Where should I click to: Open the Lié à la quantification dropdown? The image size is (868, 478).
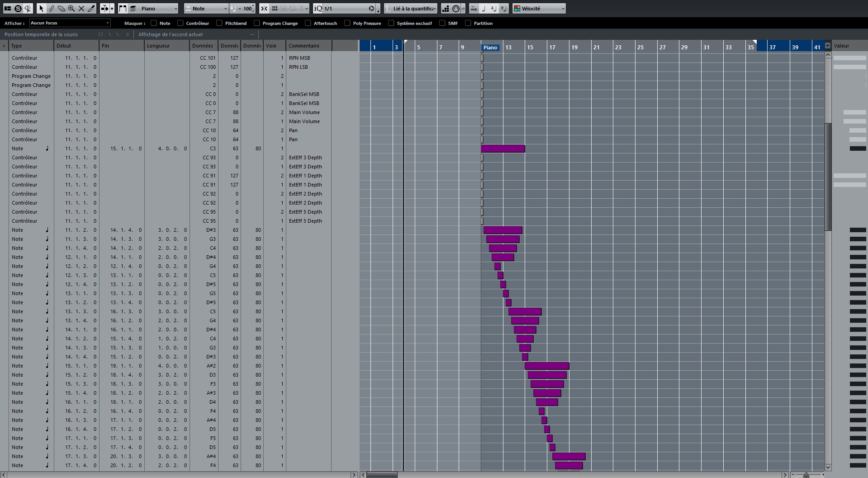point(411,8)
